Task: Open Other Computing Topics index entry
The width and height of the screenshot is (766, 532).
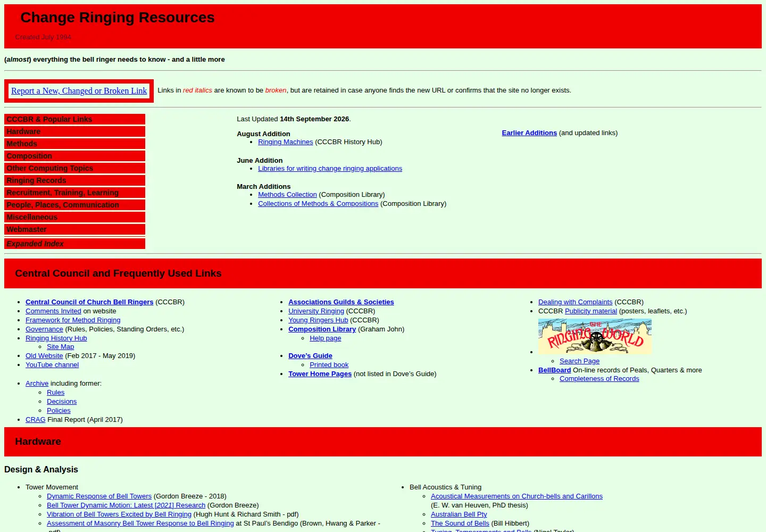Action: pos(74,168)
